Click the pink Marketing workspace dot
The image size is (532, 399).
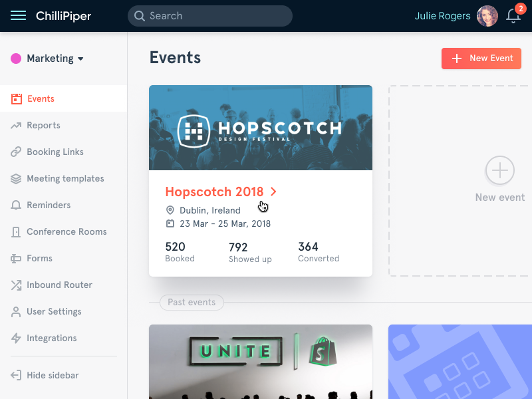point(16,59)
